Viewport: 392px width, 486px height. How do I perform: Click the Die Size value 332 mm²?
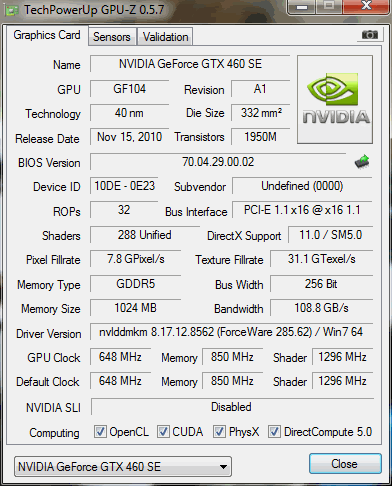[260, 113]
